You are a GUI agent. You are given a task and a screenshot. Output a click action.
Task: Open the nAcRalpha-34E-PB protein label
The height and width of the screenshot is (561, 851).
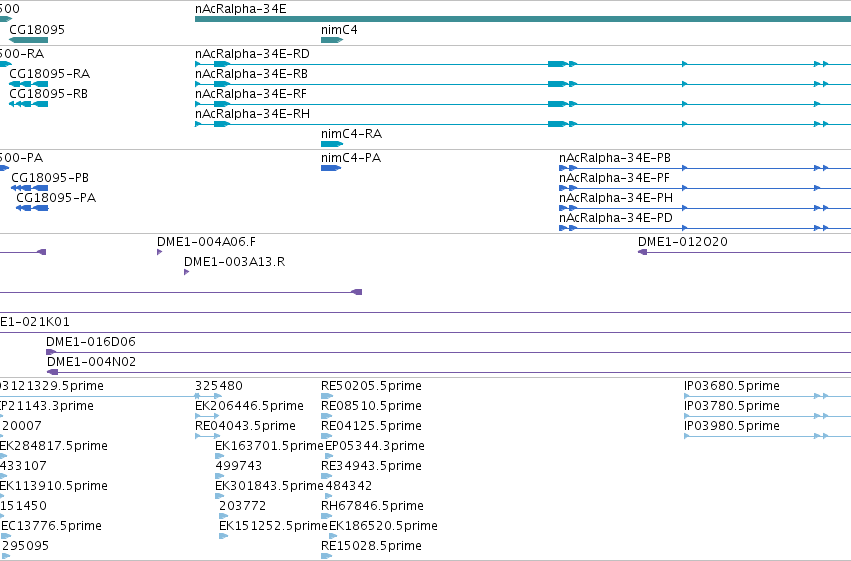tap(615, 158)
